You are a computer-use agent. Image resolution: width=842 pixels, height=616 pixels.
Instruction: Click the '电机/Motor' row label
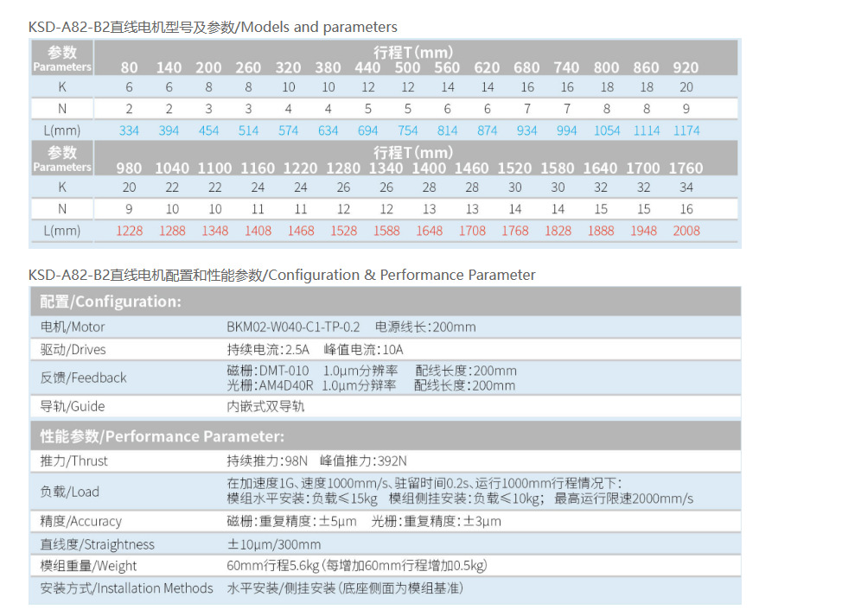[x=73, y=327]
